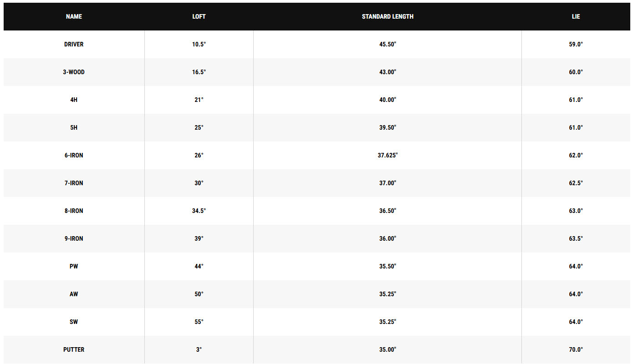Click the 5H club name

(74, 127)
